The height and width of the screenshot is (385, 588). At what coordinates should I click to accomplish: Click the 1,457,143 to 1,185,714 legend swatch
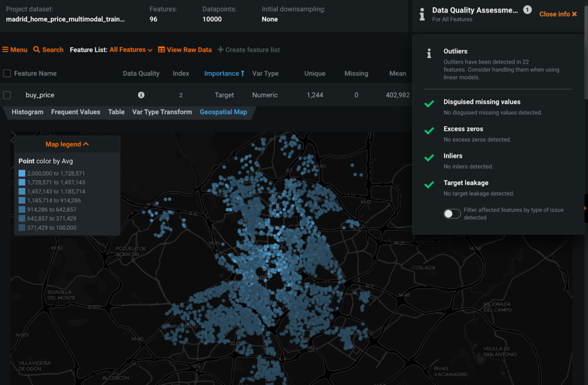pos(22,191)
